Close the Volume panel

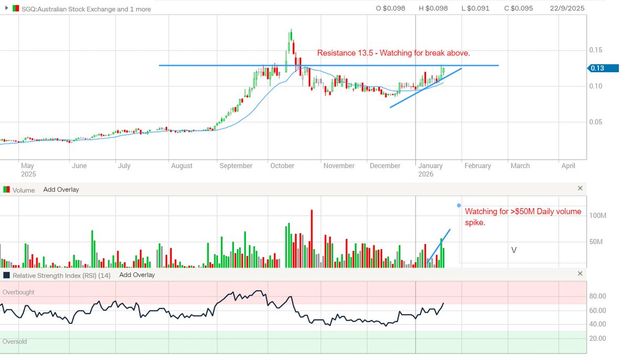[x=580, y=188]
